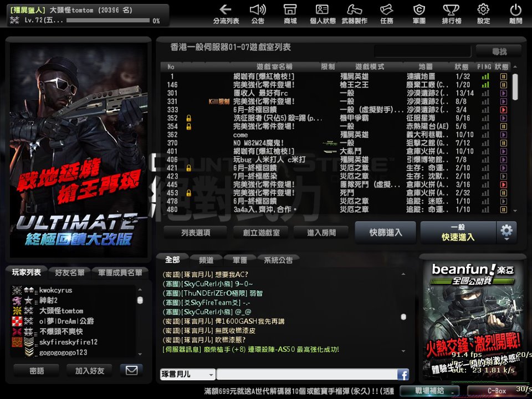532x399 pixels.
Task: Open the 軍團 clan shield icon
Action: click(419, 14)
